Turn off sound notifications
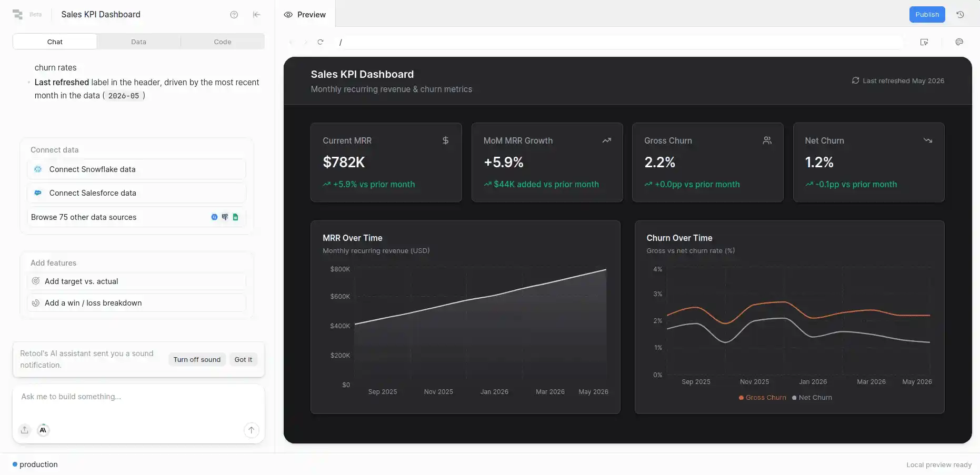 [x=197, y=360]
